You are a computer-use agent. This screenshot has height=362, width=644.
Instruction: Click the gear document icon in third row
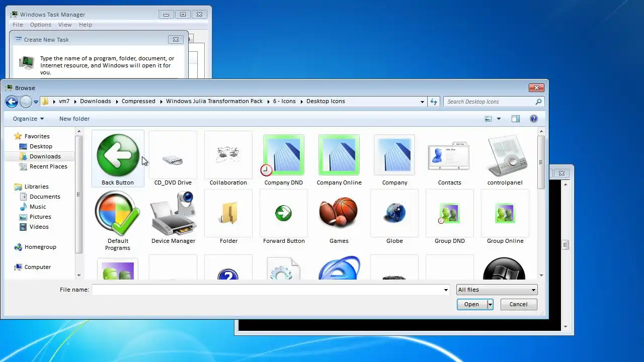(284, 269)
